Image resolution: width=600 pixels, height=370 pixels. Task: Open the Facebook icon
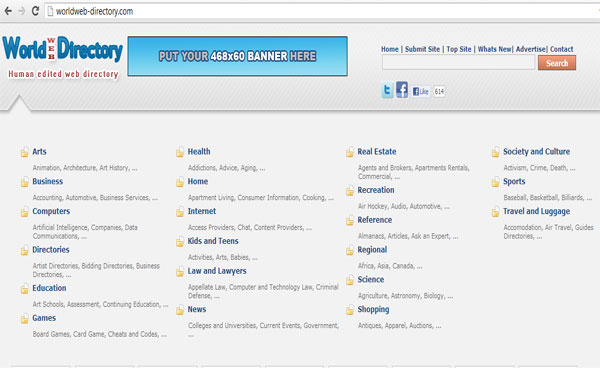(x=402, y=90)
